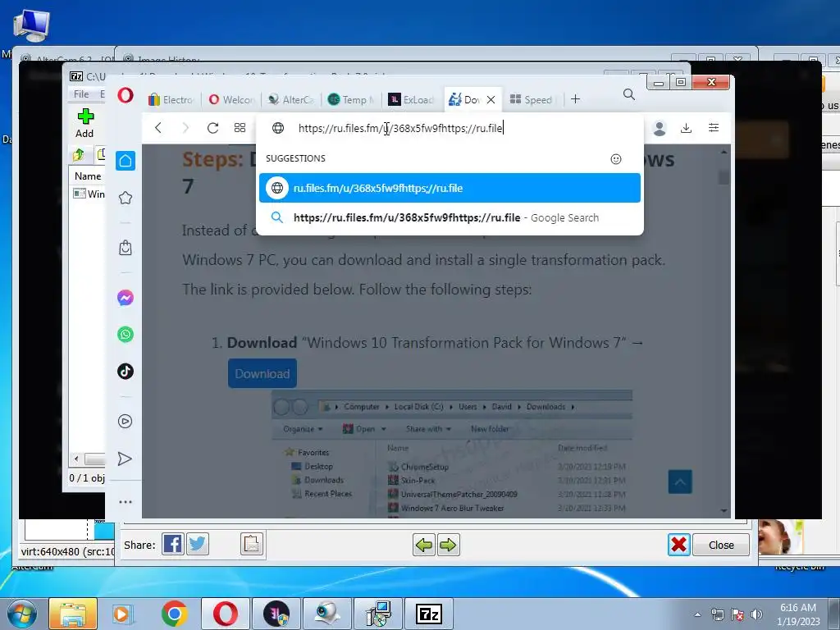Open the Opera account profile icon
The height and width of the screenshot is (630, 840).
coord(660,128)
